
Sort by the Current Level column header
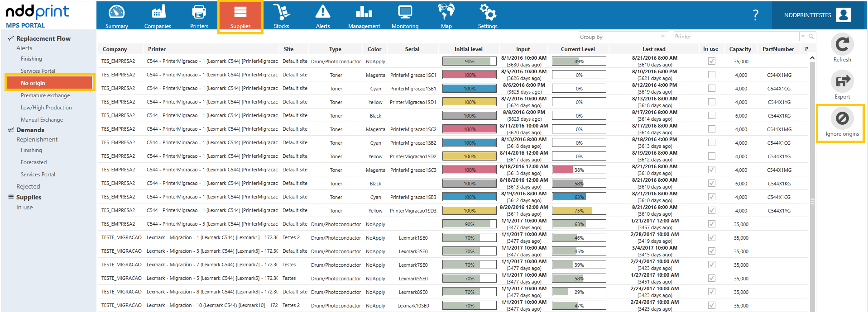pos(578,49)
